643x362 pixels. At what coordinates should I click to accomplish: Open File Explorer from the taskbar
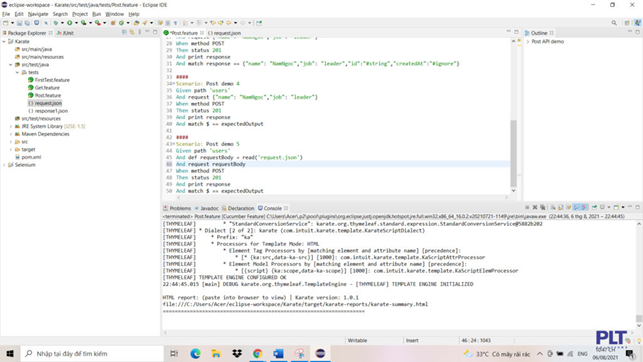(216, 353)
